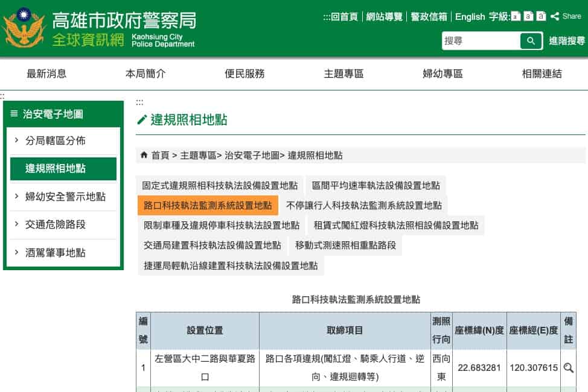
Task: Select 交通危險路段 in sidebar
Action: tap(56, 224)
